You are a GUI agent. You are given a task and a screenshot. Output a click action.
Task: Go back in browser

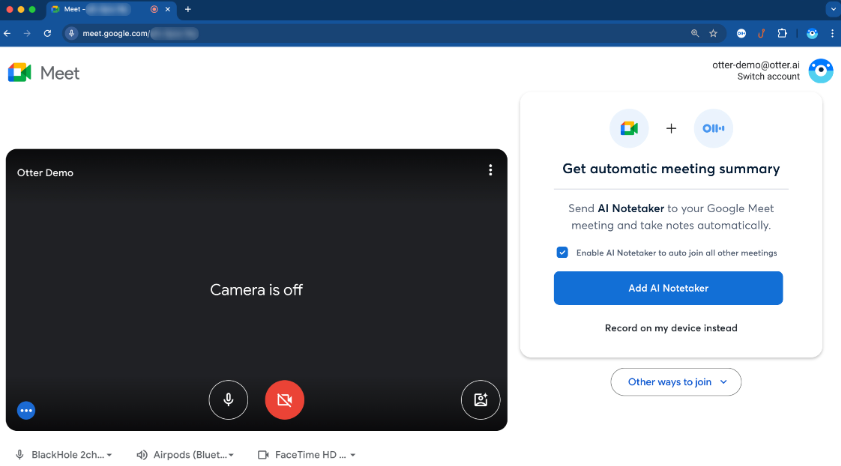pos(8,33)
